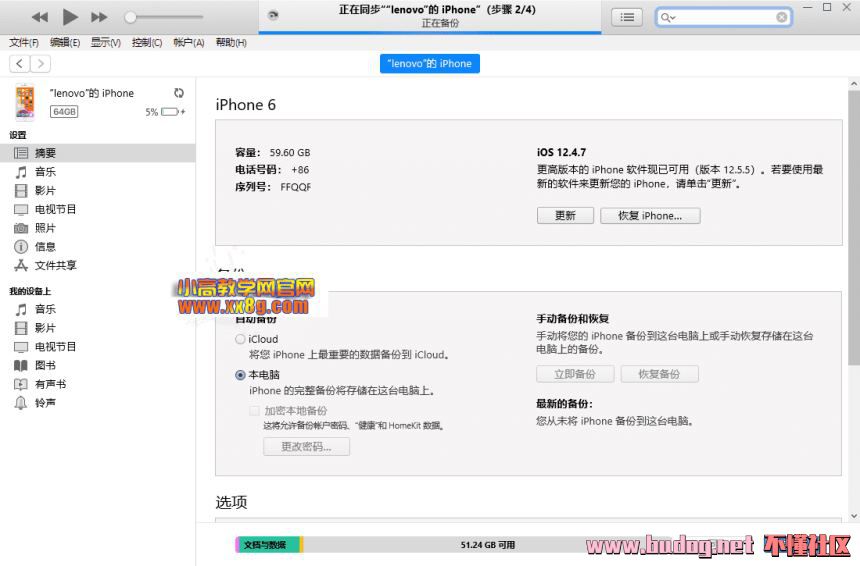The image size is (860, 566).
Task: Click the sync status icon in top bar
Action: tap(273, 15)
